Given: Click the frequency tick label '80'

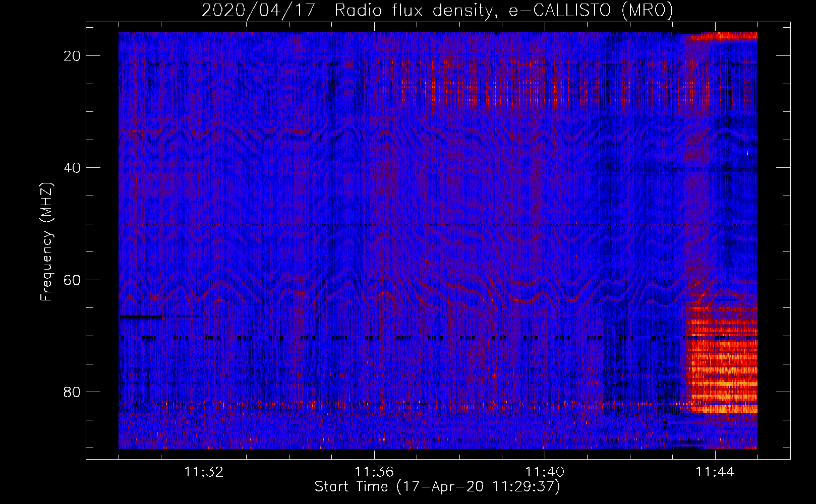Looking at the screenshot, I should [x=73, y=392].
